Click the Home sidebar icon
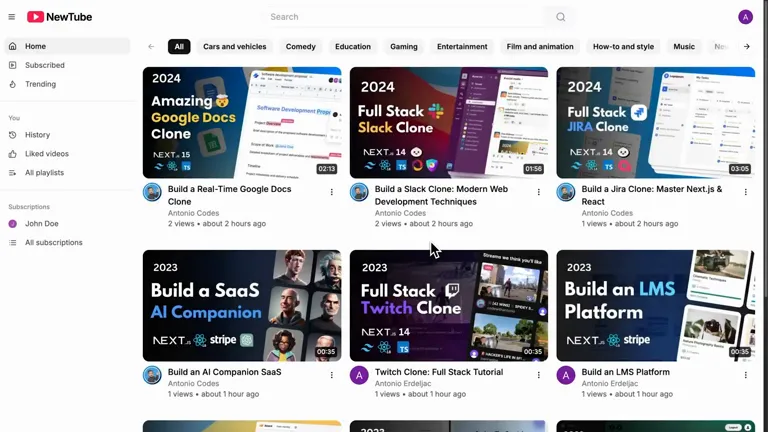The width and height of the screenshot is (768, 432). [x=13, y=46]
